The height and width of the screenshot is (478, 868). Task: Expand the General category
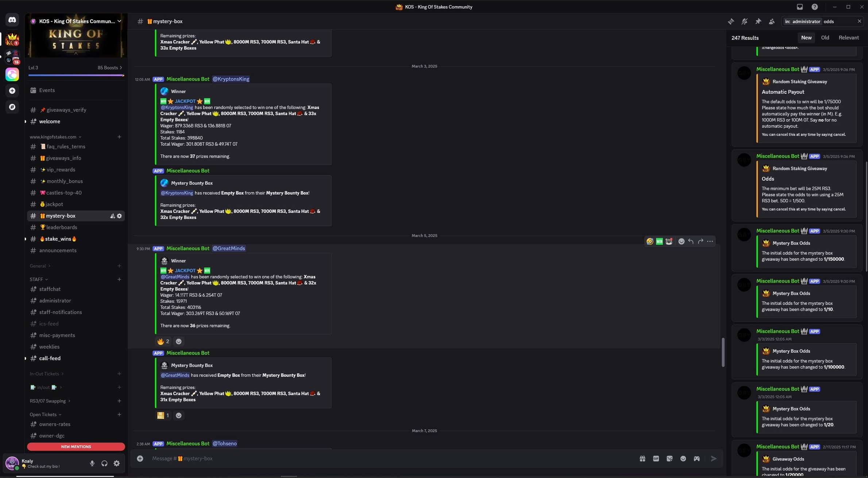(x=40, y=266)
